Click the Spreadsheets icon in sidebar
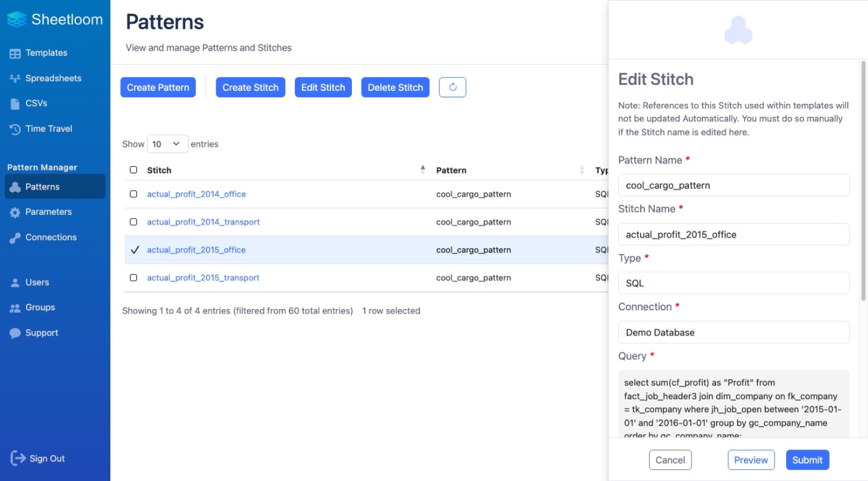This screenshot has width=868, height=481. [x=15, y=79]
